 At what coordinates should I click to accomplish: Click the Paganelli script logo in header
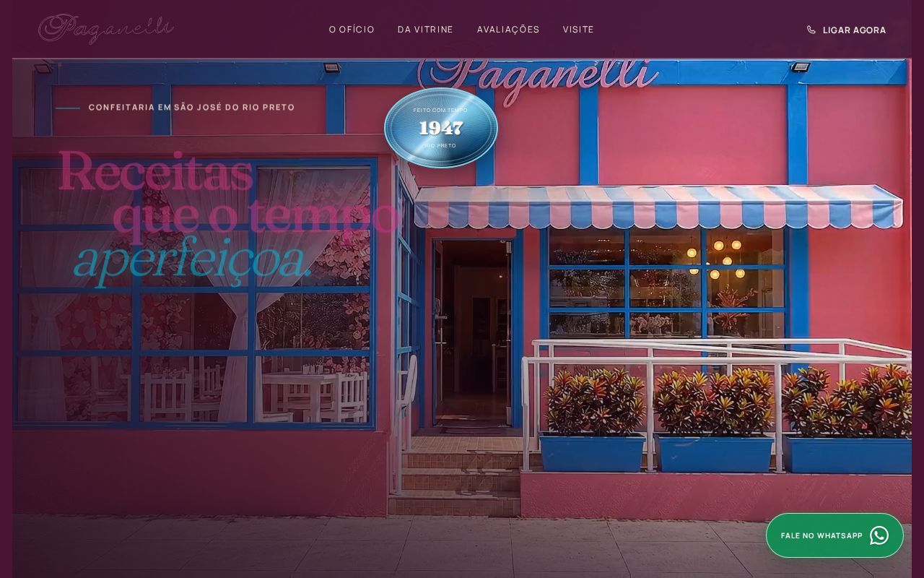pyautogui.click(x=106, y=29)
